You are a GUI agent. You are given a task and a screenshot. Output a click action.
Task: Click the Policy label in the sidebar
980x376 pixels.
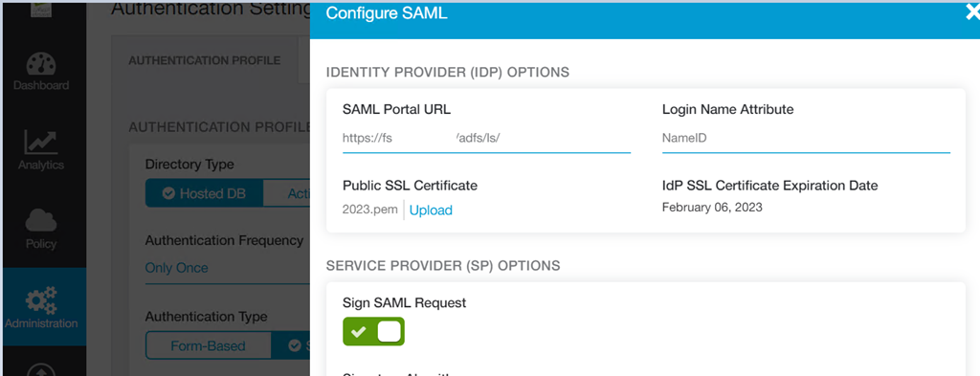40,244
